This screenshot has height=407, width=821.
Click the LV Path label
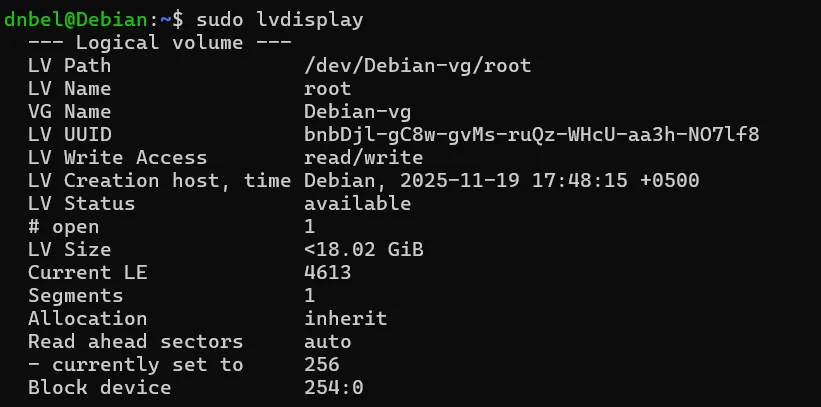click(69, 66)
